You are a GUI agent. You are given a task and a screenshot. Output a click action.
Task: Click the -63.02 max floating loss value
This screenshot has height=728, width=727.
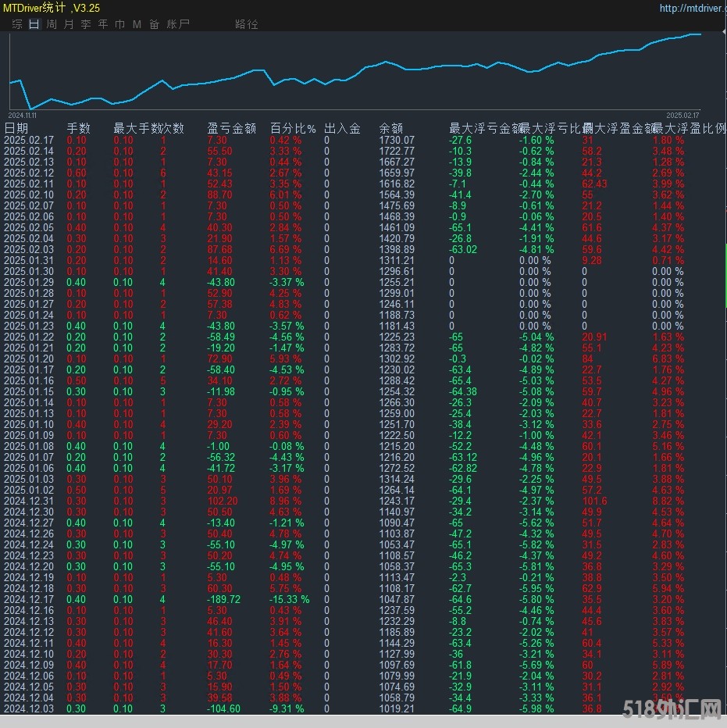click(463, 249)
